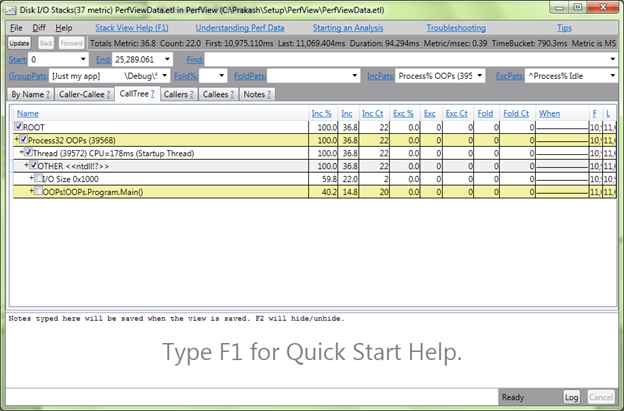Screen dimensions: 624x411
Task: Uncheck the Process32 OOPs (39568) checkbox
Action: [x=23, y=139]
